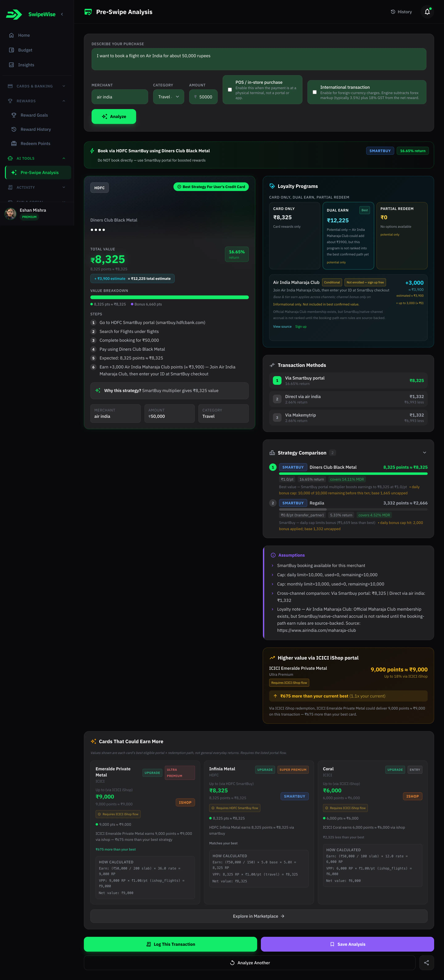Click the green Value Breakdown bar

pos(170,297)
